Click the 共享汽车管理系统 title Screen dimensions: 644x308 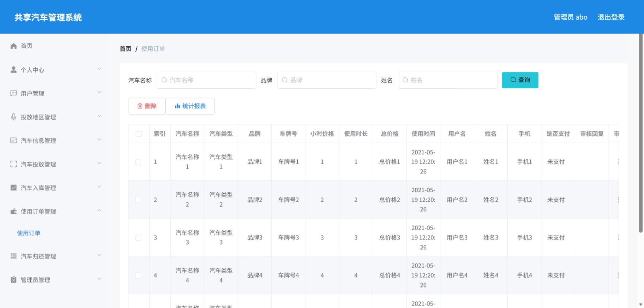tap(48, 18)
